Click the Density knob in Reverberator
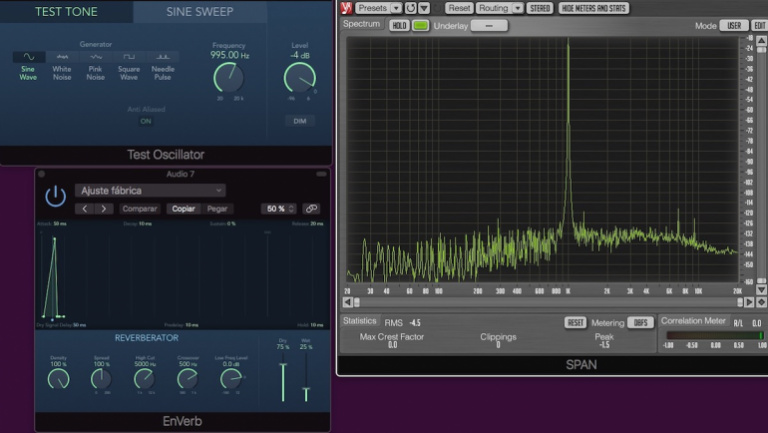Image resolution: width=768 pixels, height=433 pixels. coord(58,379)
